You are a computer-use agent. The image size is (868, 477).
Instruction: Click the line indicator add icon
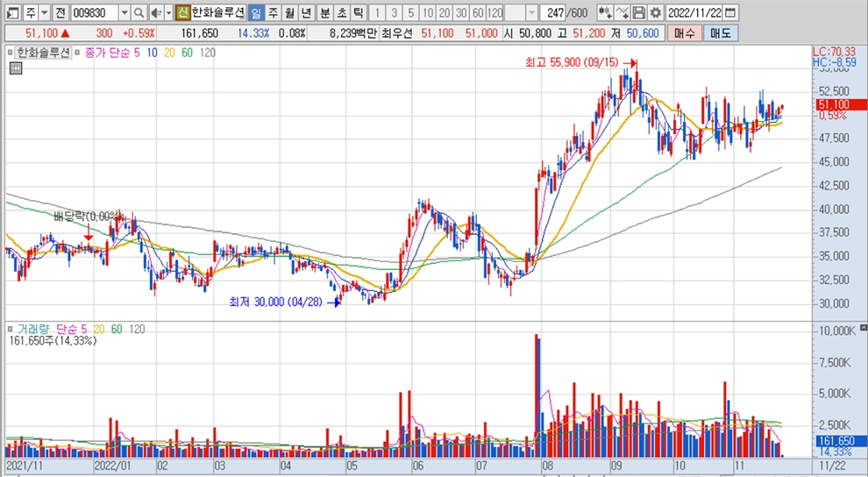tap(623, 13)
